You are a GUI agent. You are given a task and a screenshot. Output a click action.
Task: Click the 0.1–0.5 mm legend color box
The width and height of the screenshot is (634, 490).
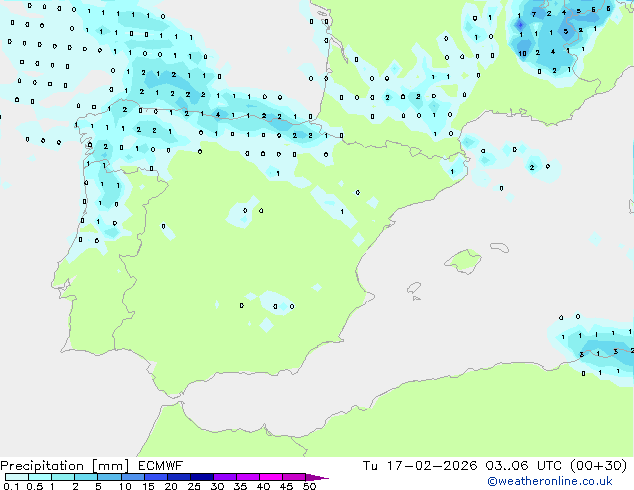[x=17, y=477]
